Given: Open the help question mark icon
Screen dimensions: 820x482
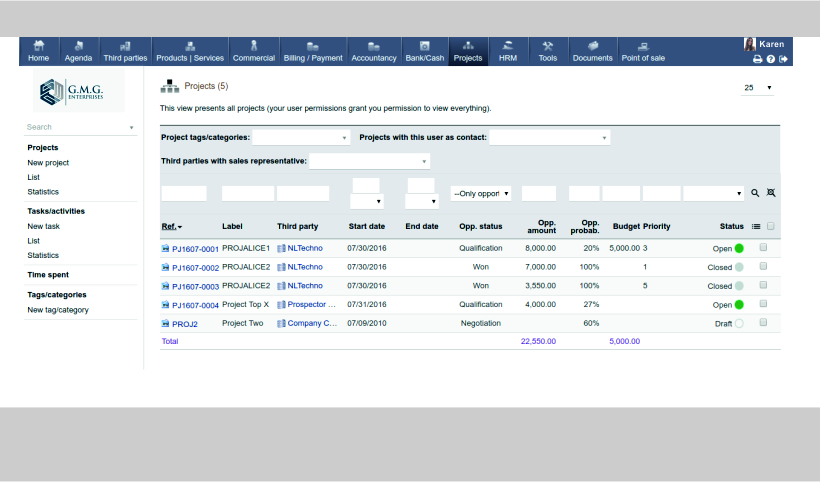Looking at the screenshot, I should tap(771, 59).
